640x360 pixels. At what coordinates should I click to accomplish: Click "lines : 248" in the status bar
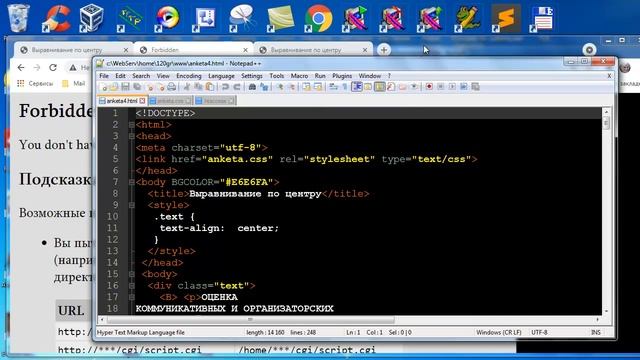click(303, 333)
